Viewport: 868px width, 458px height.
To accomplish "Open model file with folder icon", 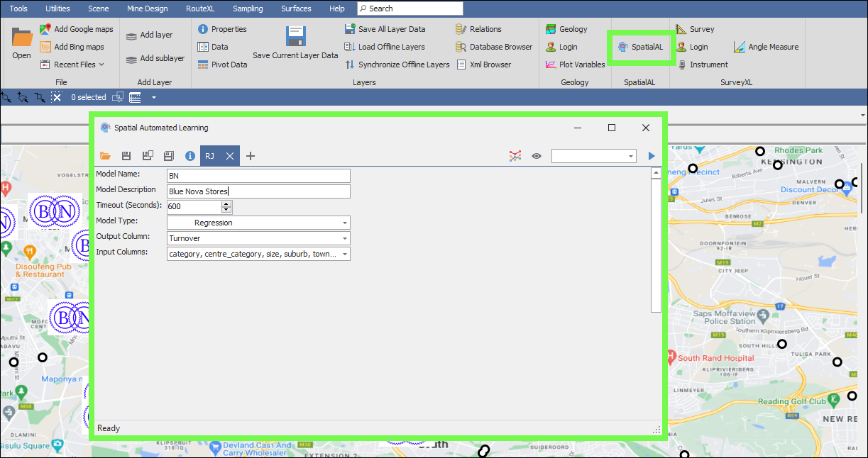I will click(106, 156).
